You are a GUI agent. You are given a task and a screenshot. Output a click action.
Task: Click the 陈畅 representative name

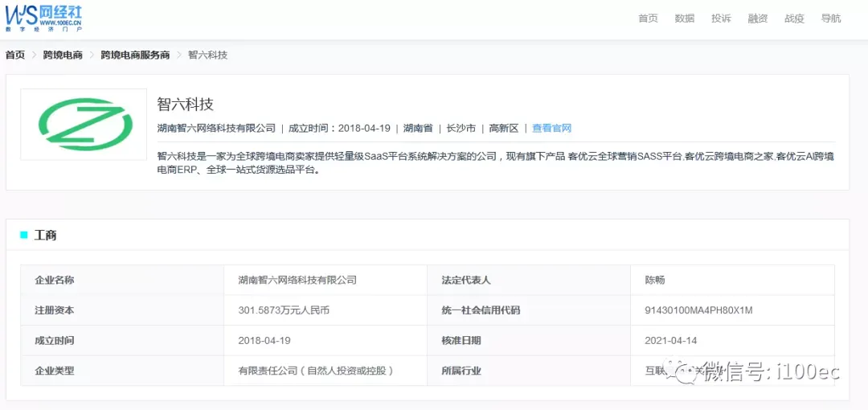(655, 280)
